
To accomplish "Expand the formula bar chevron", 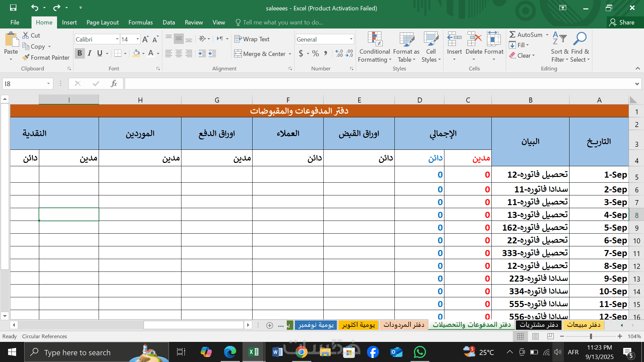I will (637, 84).
